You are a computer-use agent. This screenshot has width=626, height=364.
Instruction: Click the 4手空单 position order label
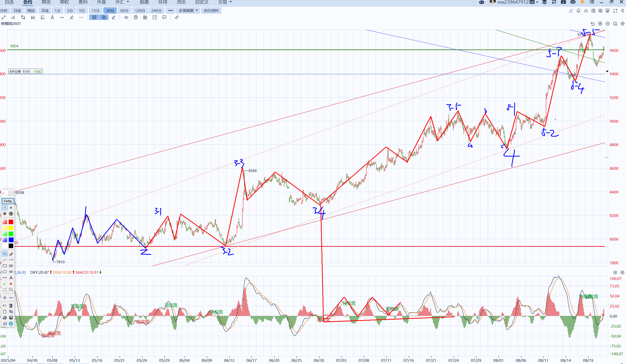coord(25,72)
